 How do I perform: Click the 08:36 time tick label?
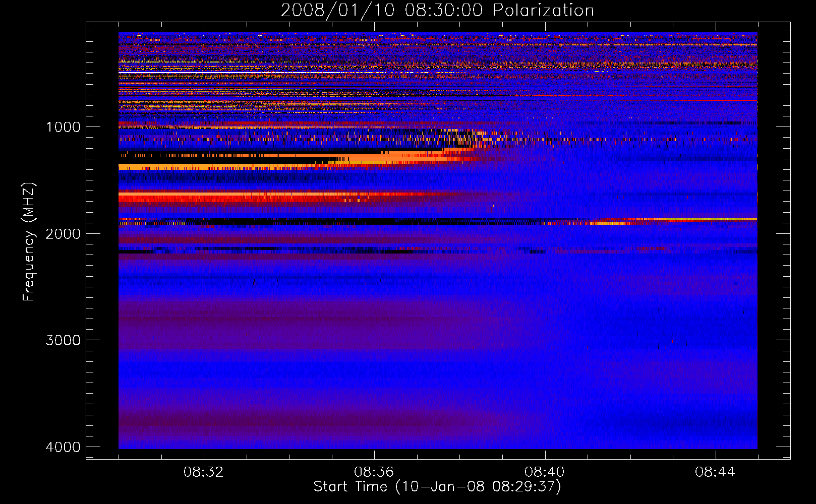pyautogui.click(x=374, y=472)
